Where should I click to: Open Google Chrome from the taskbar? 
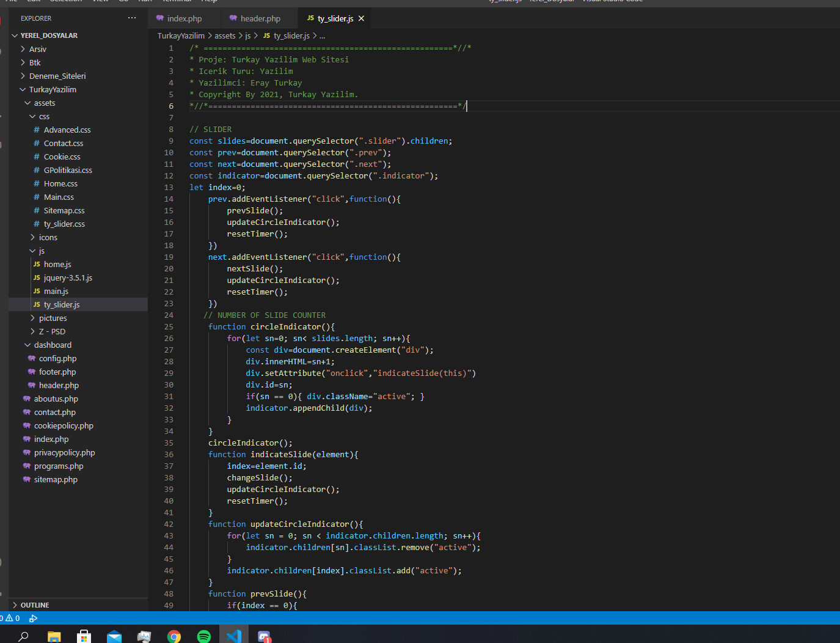coord(174,636)
